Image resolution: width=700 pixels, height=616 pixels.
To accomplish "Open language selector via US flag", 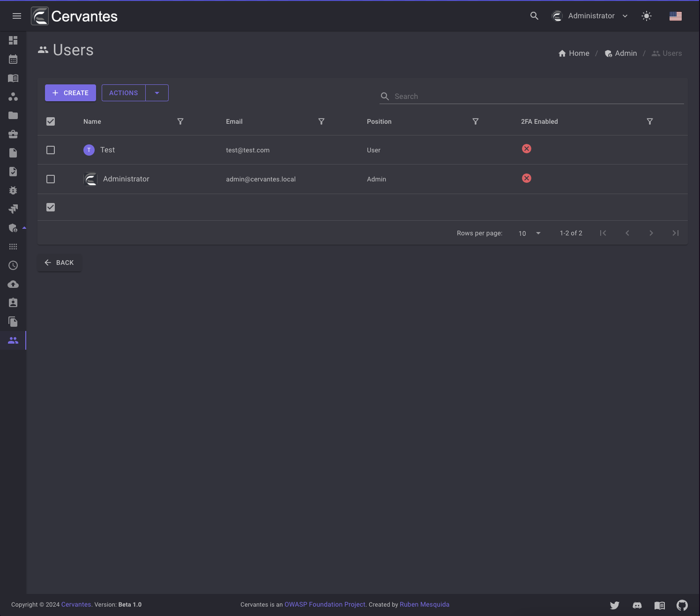I will tap(676, 16).
